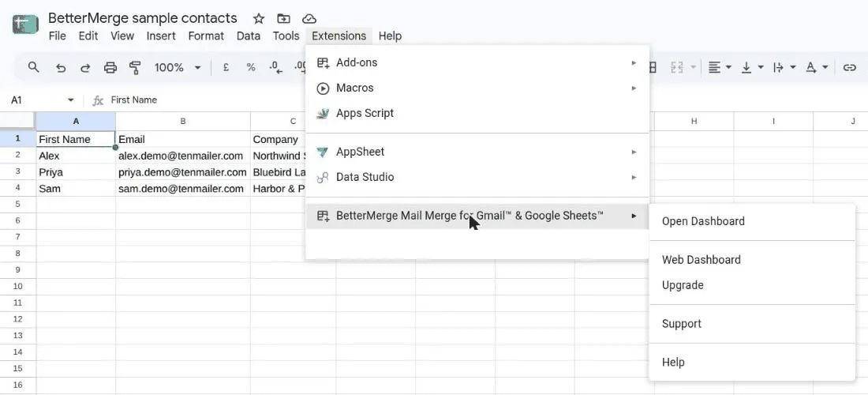Expand the text rotation dropdown arrow
868x395 pixels.
(x=825, y=68)
